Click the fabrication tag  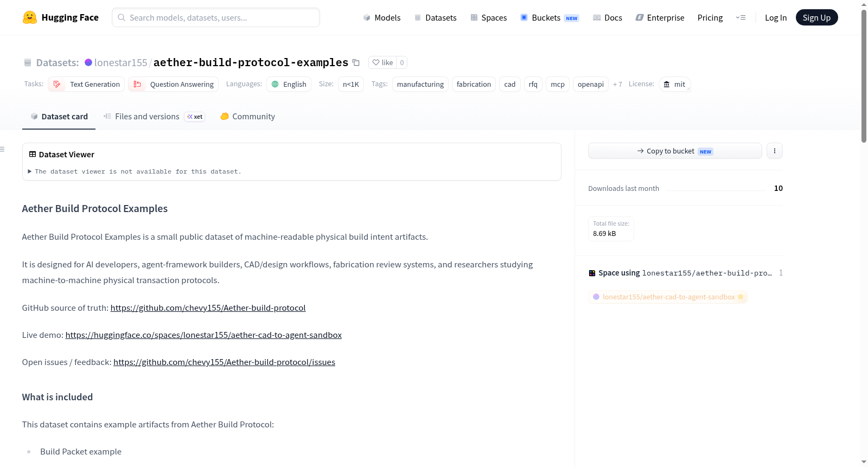(x=474, y=84)
